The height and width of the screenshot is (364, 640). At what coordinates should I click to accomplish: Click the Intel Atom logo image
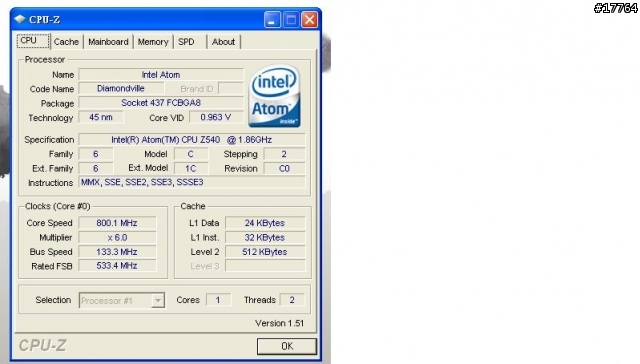pos(274,96)
